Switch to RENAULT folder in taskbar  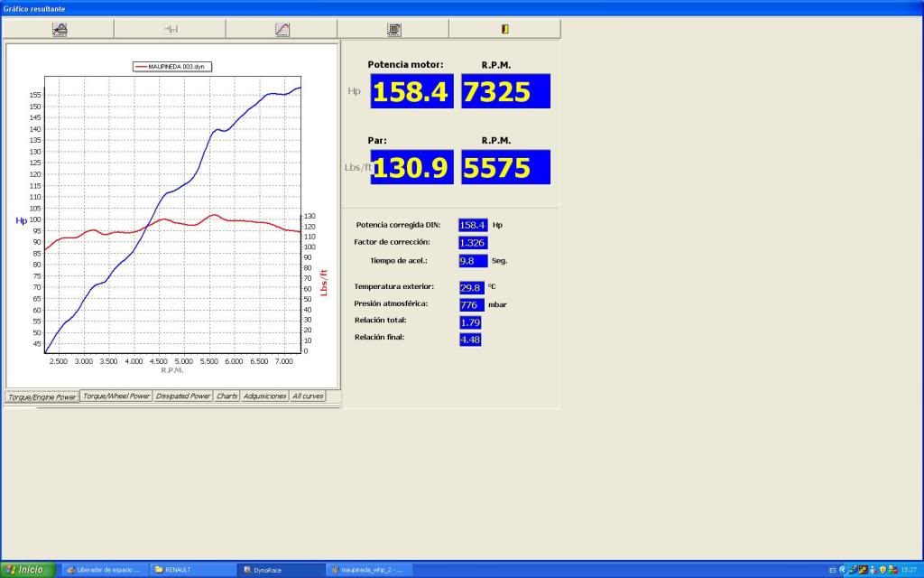pos(191,570)
